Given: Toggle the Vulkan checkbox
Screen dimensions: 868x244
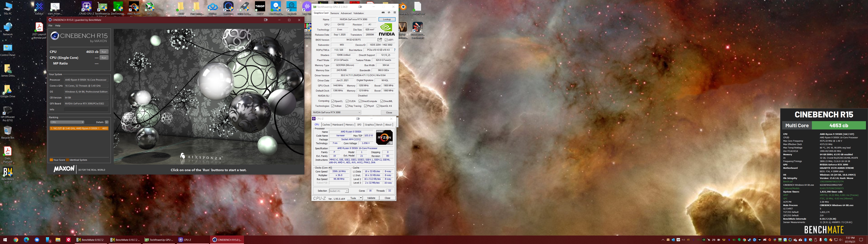Looking at the screenshot, I should tap(333, 106).
